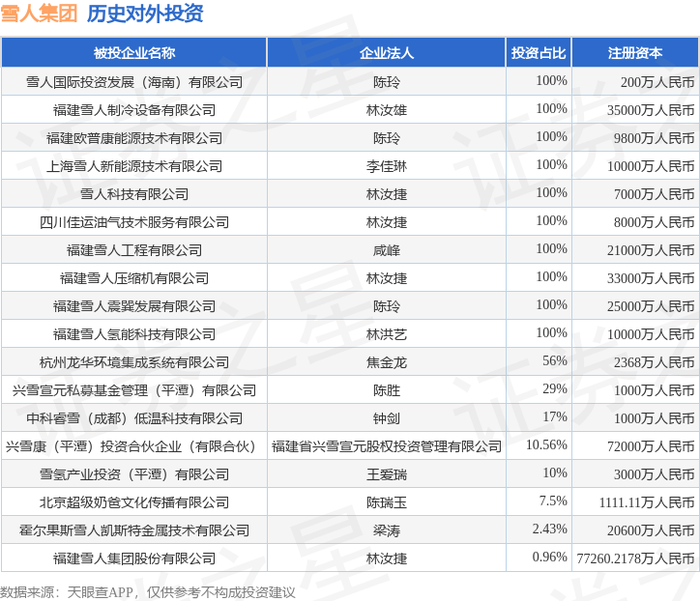
Task: Click registered capital 1111.11万人民币
Action: [x=647, y=502]
